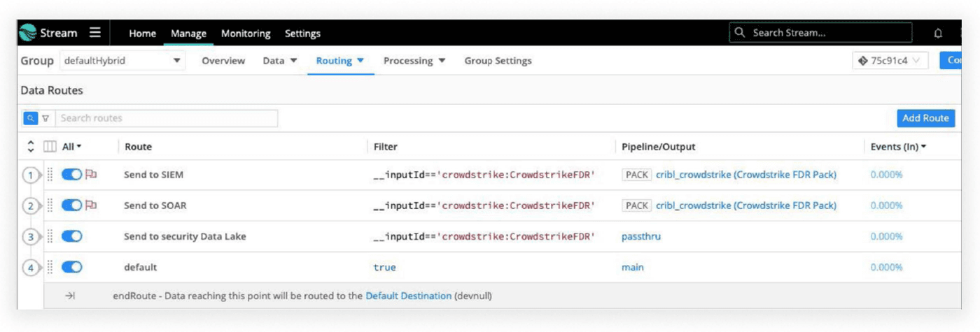Screen dimensions: 980x332
Task: Open the Settings tab
Action: pos(302,33)
